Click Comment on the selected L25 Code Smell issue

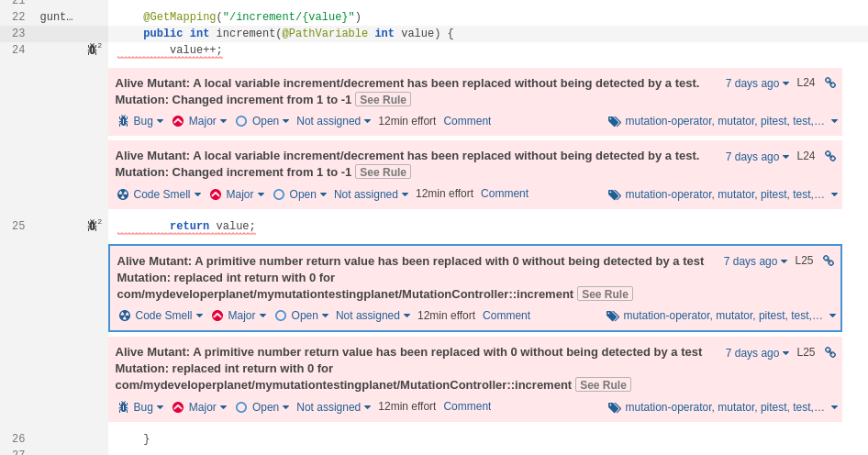point(506,316)
